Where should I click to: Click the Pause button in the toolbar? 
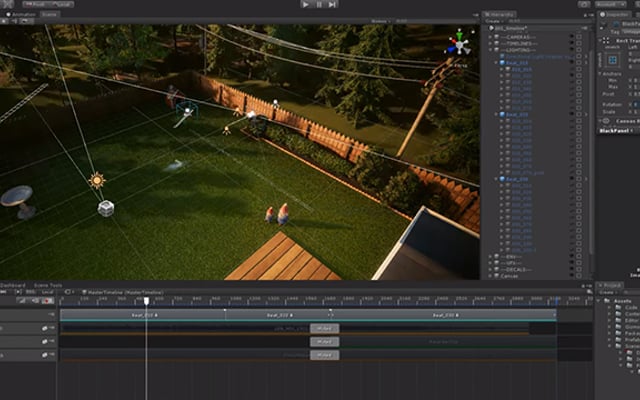click(x=319, y=4)
